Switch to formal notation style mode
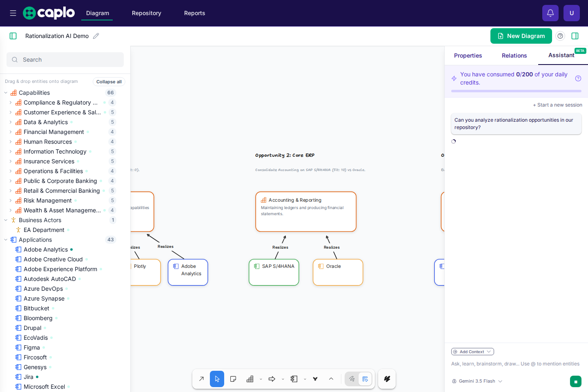The image size is (588, 392). click(x=365, y=379)
